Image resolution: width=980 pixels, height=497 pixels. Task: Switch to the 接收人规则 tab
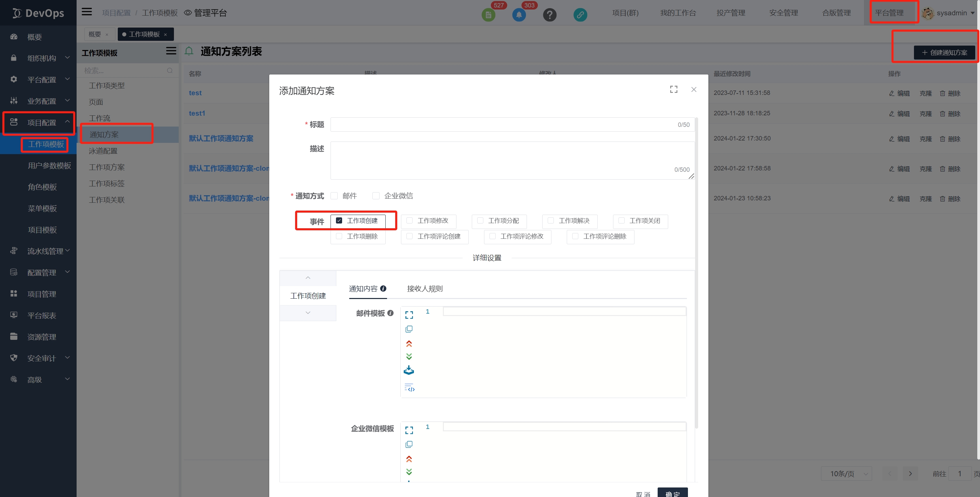click(x=424, y=288)
